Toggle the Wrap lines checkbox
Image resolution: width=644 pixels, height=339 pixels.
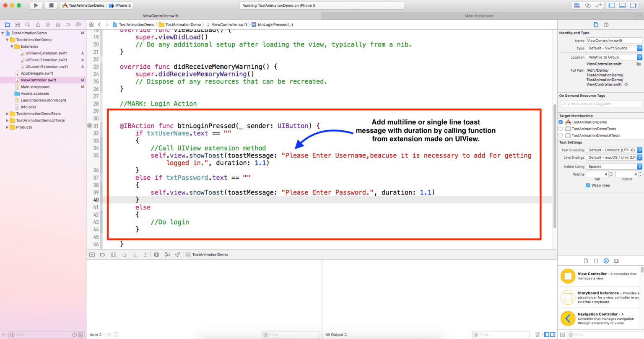588,185
